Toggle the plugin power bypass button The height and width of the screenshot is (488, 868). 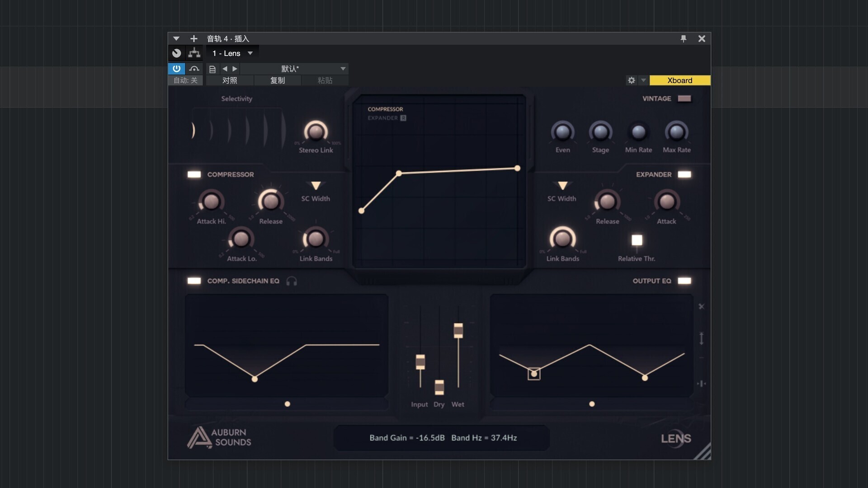pos(176,69)
